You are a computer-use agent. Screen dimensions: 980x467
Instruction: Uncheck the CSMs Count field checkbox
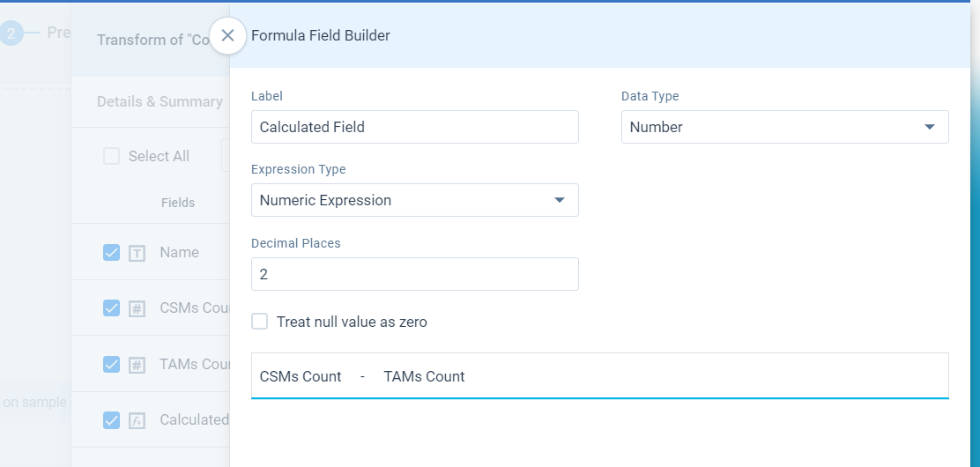click(111, 308)
